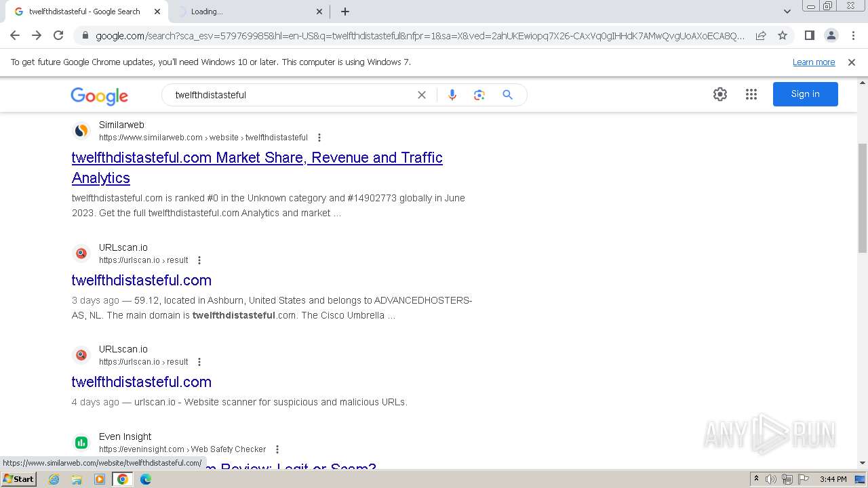Click the address bar URL
The width and height of the screenshot is (868, 488).
pos(420,36)
